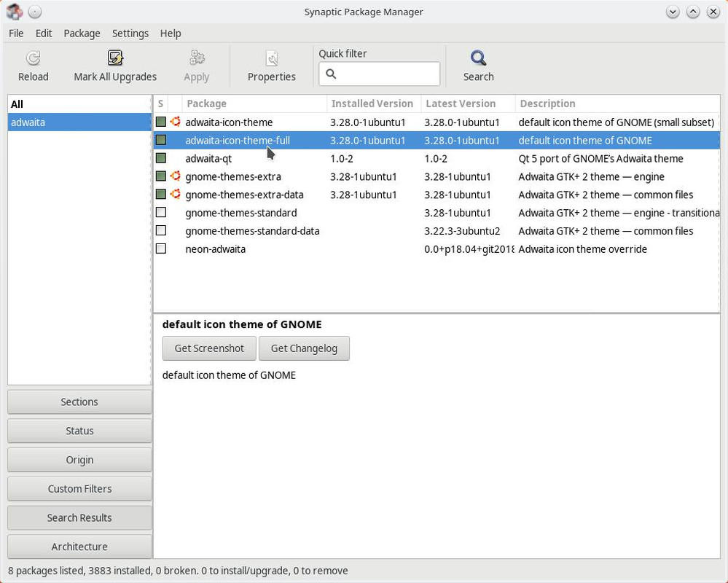Switch to the Origin view
The image size is (728, 583).
tap(79, 460)
